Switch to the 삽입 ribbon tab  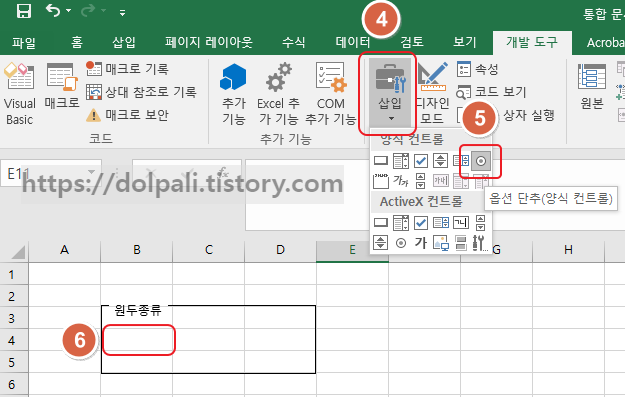click(124, 42)
